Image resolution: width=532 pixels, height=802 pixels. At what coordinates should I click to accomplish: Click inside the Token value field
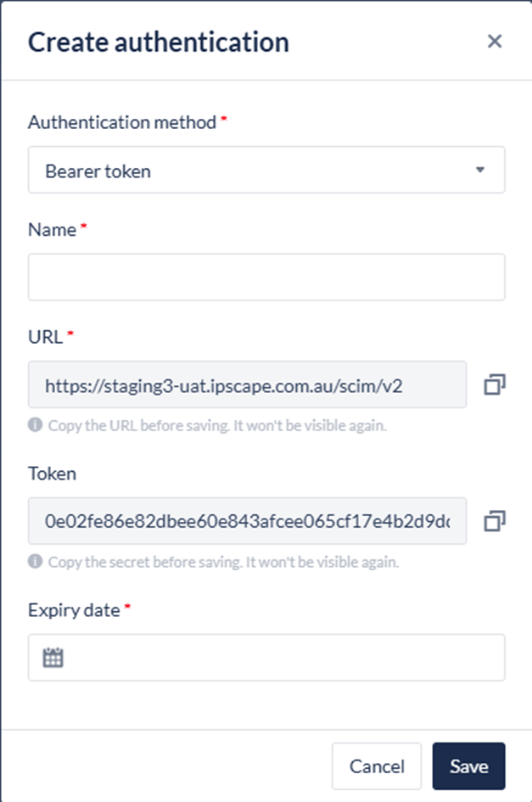point(247,521)
